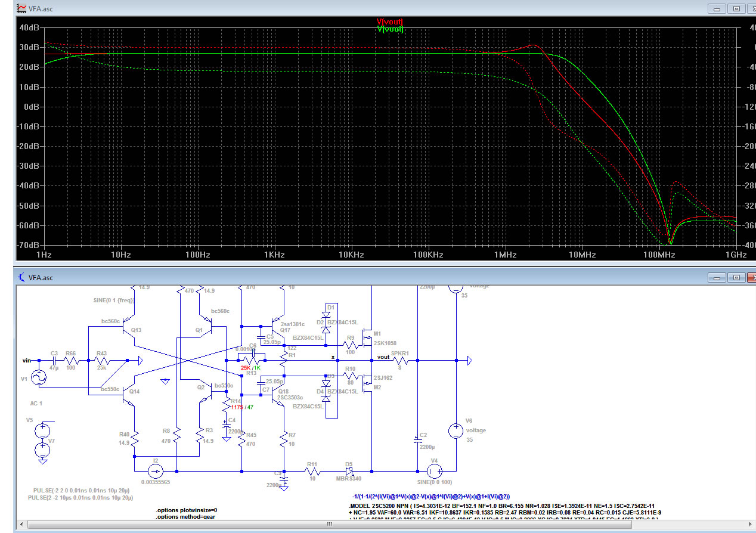Viewport: 756px width, 533px height.
Task: Select the Q13 bc560c transistor symbol
Action: click(129, 327)
